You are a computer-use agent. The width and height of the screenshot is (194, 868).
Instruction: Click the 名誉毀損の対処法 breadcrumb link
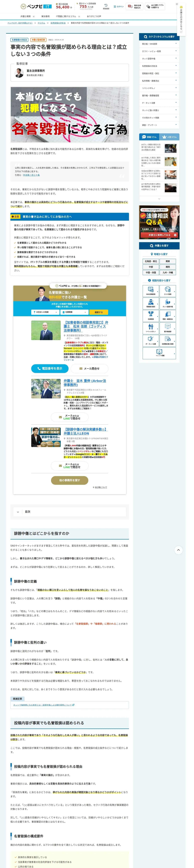click(58, 23)
